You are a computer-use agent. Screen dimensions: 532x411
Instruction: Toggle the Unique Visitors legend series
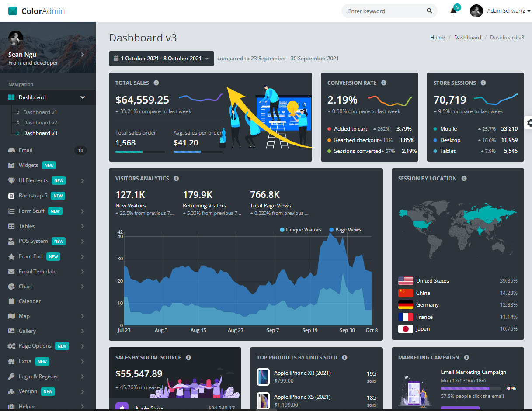pyautogui.click(x=301, y=230)
